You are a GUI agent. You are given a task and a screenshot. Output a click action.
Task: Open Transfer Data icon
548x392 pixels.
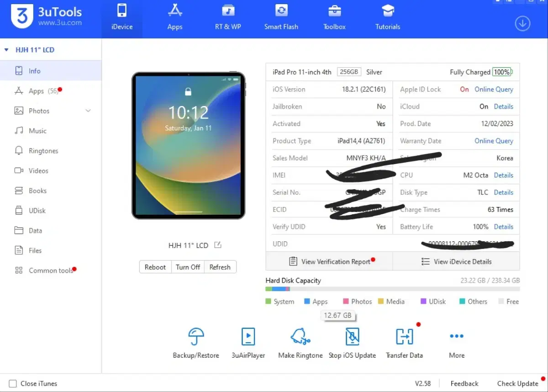point(404,337)
